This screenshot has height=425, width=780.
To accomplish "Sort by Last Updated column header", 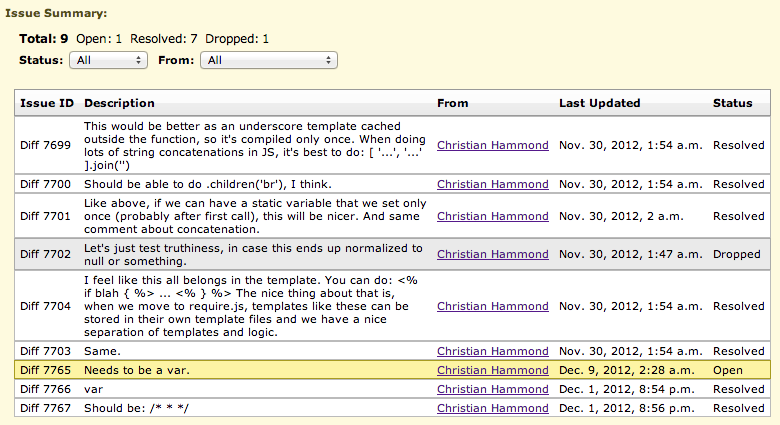I will (599, 103).
